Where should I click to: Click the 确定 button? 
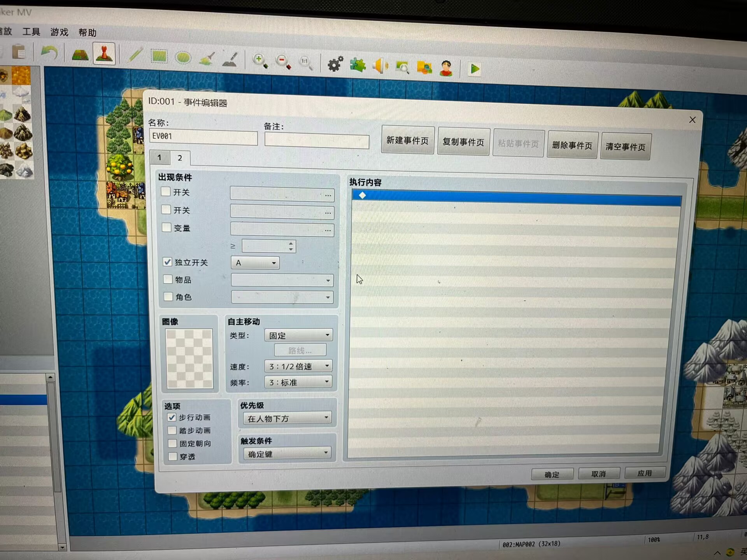click(x=552, y=474)
